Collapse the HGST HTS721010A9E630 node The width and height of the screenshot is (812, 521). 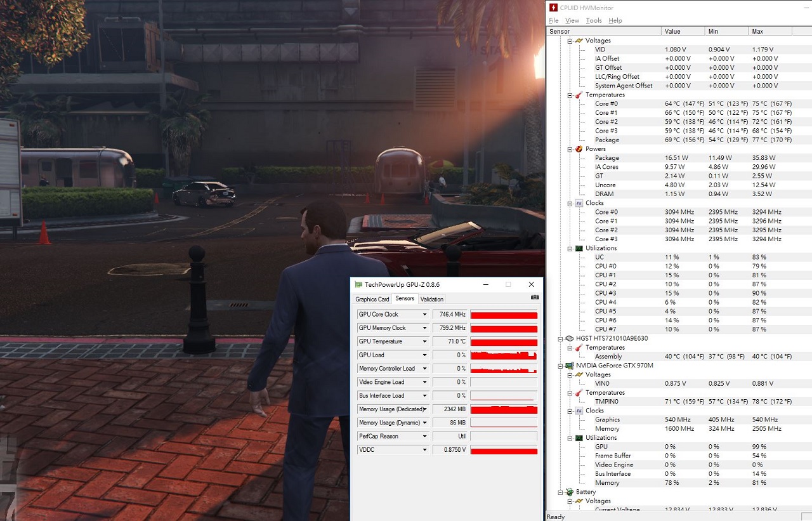[x=561, y=338]
